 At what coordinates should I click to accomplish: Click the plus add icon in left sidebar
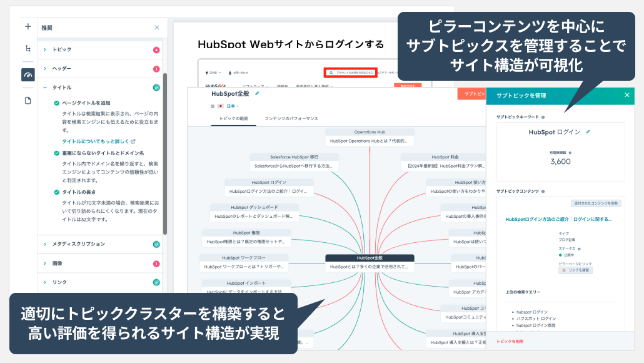28,27
